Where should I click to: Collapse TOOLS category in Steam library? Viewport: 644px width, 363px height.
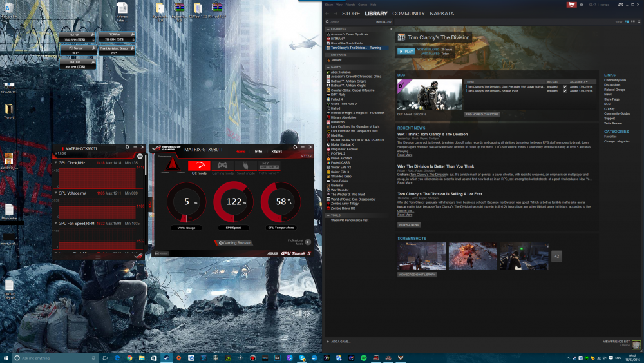point(328,215)
